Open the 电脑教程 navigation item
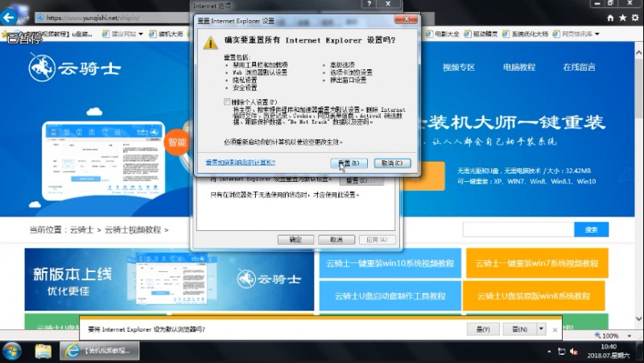 click(519, 68)
